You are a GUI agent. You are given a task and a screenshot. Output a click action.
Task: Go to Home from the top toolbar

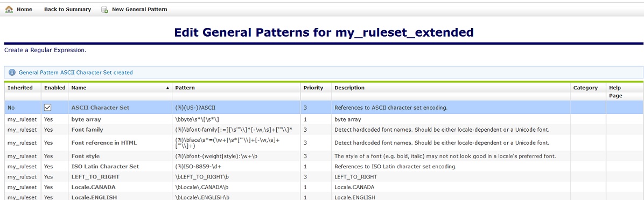point(24,9)
